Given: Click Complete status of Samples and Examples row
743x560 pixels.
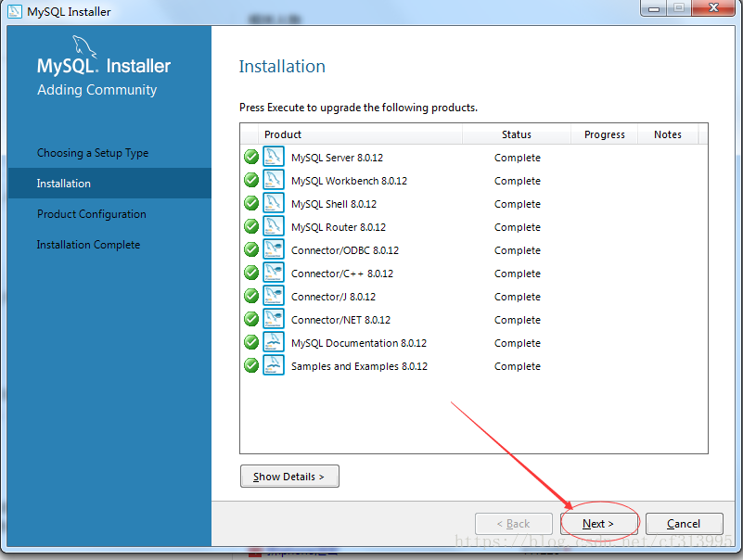Looking at the screenshot, I should pyautogui.click(x=518, y=367).
